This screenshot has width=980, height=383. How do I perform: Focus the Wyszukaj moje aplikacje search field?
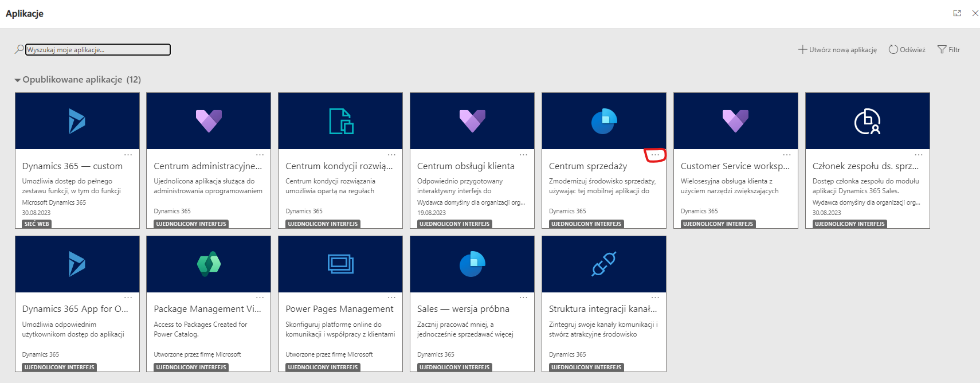pos(98,50)
